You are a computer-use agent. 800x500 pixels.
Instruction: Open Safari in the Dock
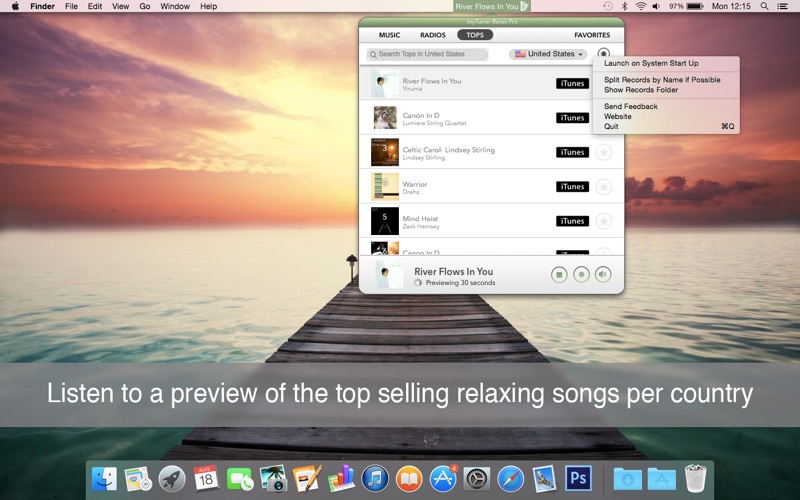click(x=511, y=479)
